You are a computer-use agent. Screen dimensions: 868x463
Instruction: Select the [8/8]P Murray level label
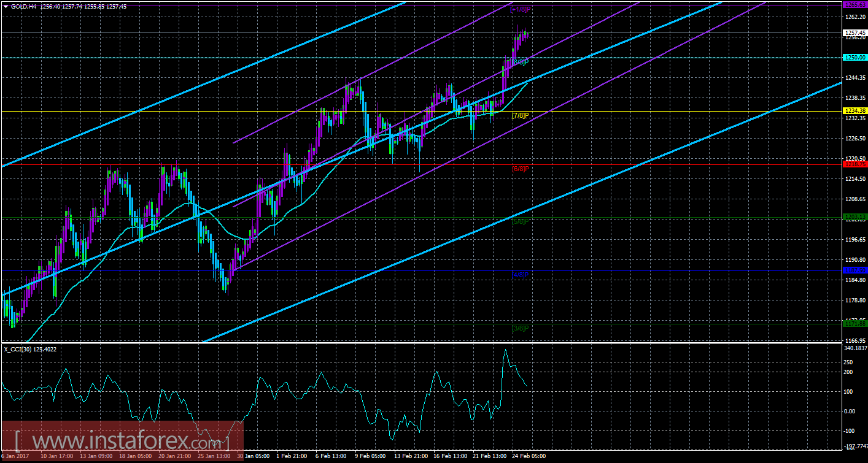(x=521, y=62)
